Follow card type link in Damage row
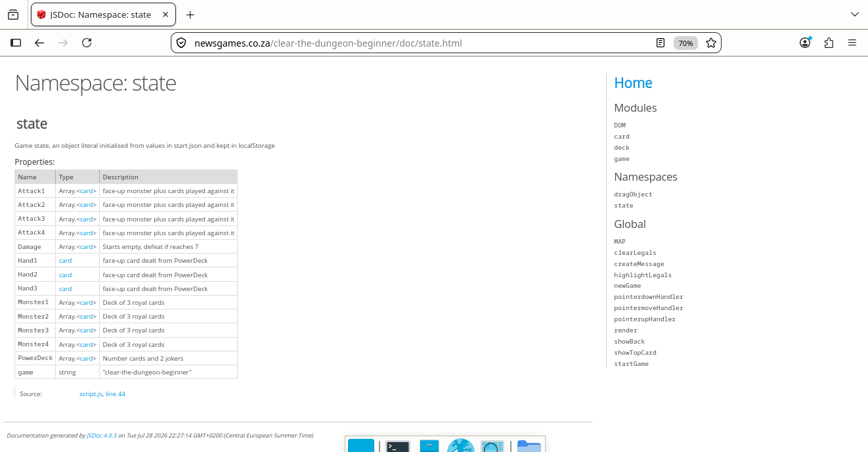The image size is (868, 452). pyautogui.click(x=87, y=247)
